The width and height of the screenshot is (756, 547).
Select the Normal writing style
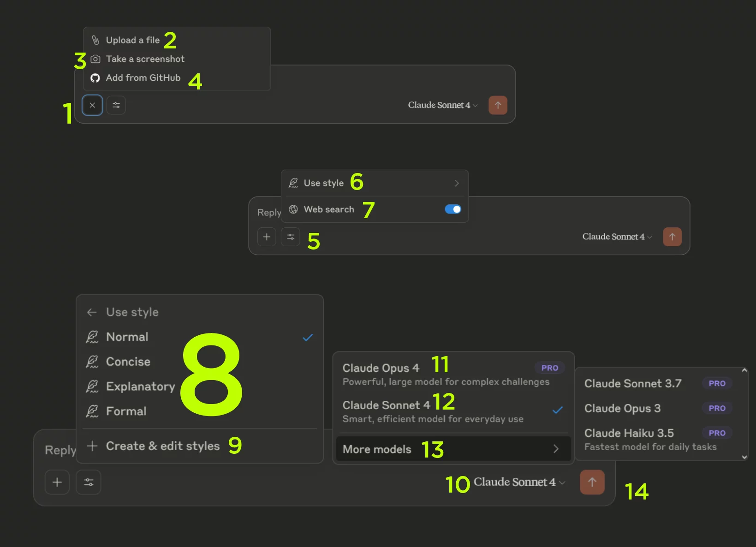(x=127, y=337)
